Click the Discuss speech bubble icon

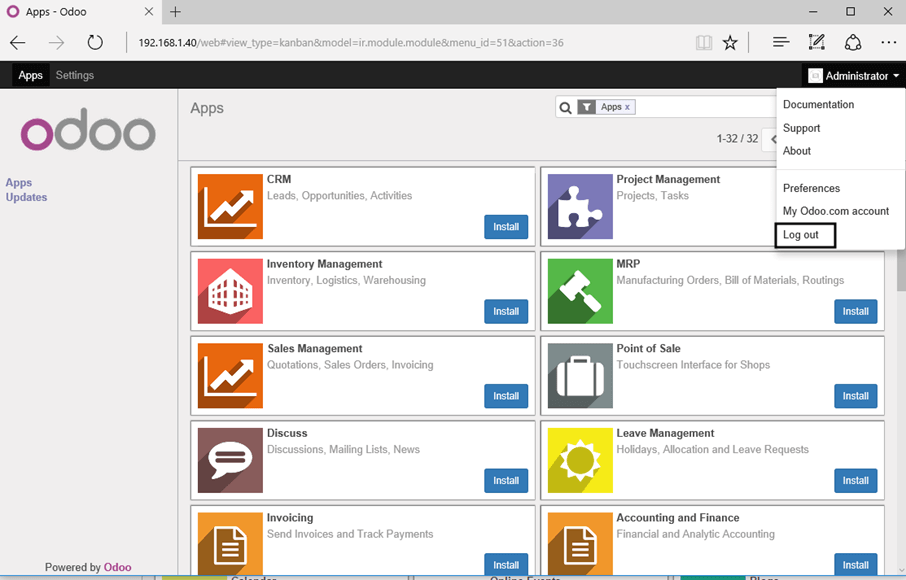click(230, 460)
